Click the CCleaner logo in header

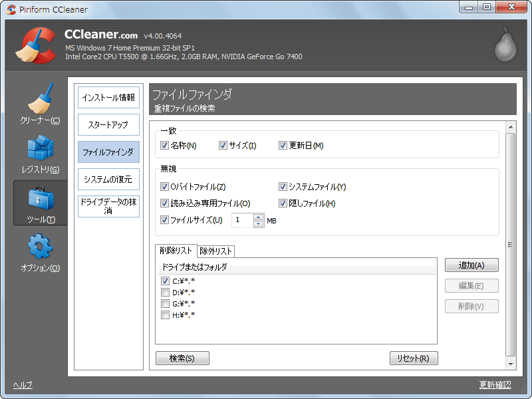tap(36, 45)
